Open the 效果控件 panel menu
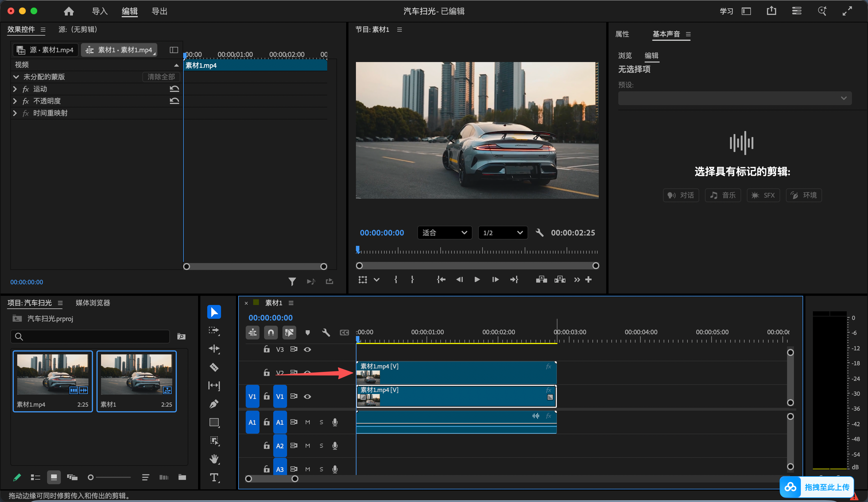This screenshot has height=502, width=868. point(43,30)
